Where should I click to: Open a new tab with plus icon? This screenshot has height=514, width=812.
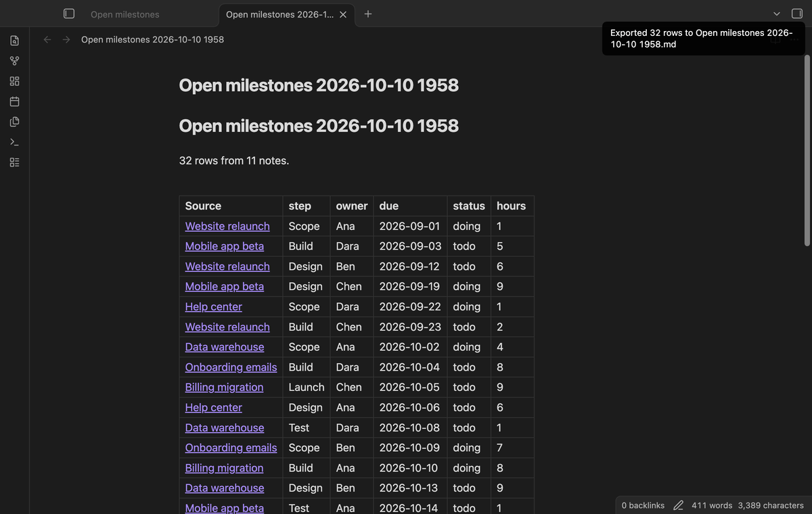[x=367, y=14]
